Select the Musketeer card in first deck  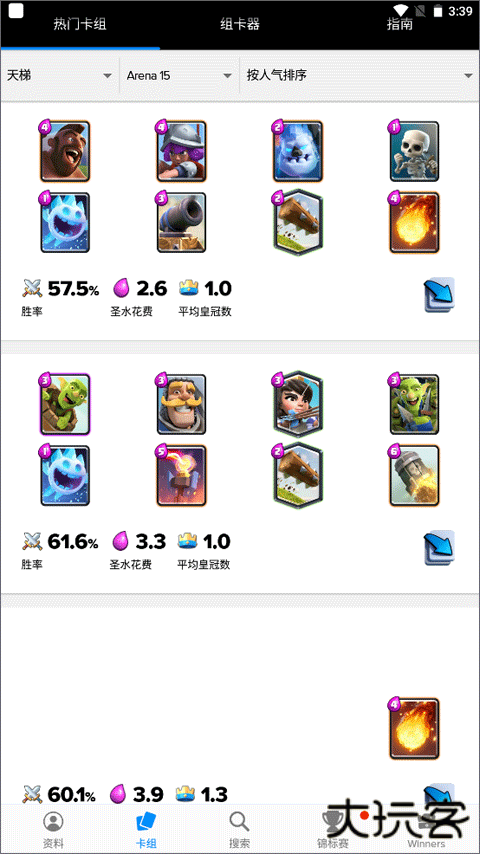pyautogui.click(x=181, y=151)
